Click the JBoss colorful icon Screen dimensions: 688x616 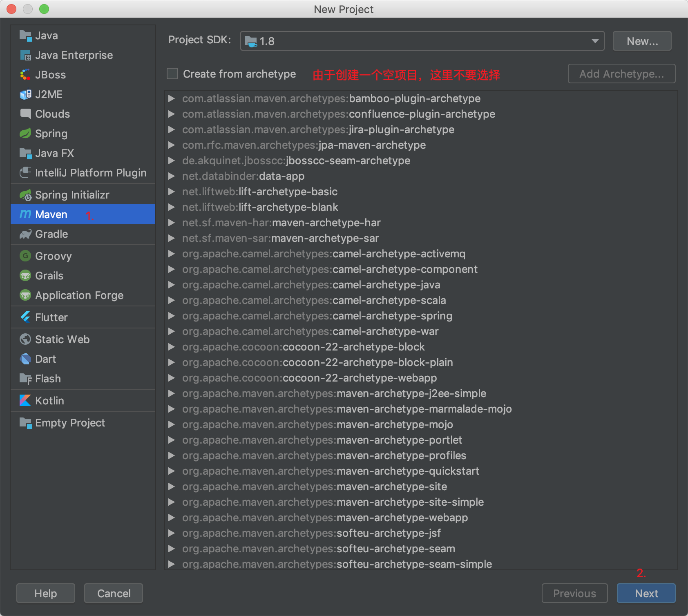25,75
